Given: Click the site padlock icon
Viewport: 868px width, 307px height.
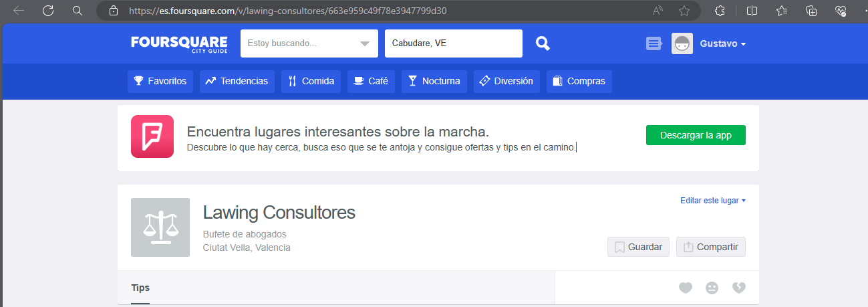Looking at the screenshot, I should point(114,11).
